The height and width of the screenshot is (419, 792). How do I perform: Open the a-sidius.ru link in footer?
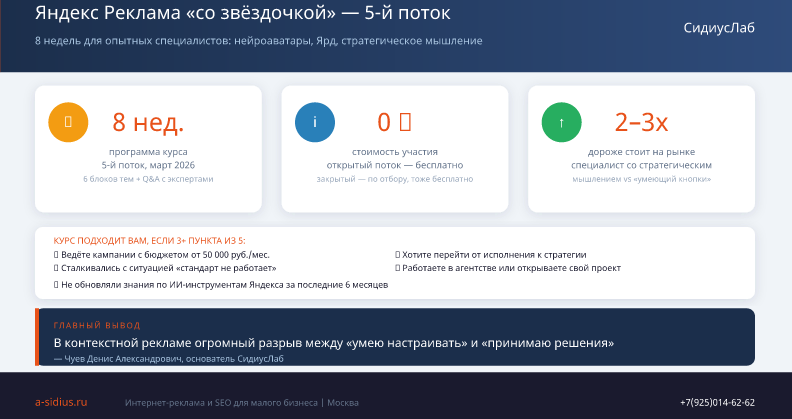61,402
